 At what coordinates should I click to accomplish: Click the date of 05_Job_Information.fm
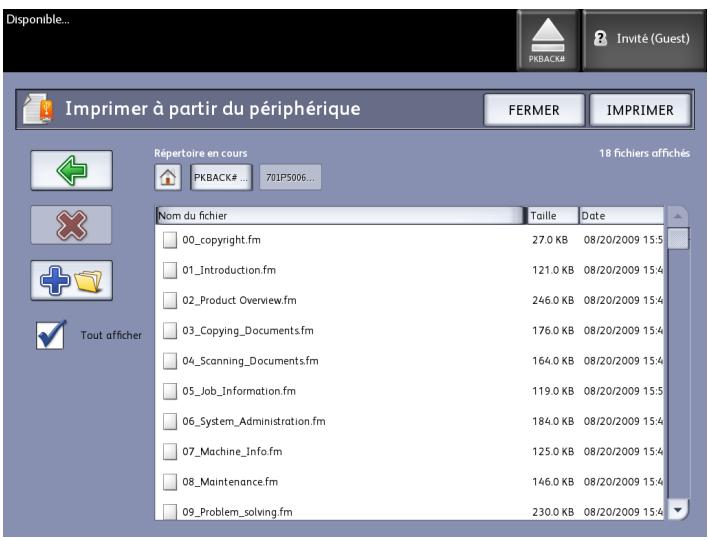pyautogui.click(x=623, y=392)
